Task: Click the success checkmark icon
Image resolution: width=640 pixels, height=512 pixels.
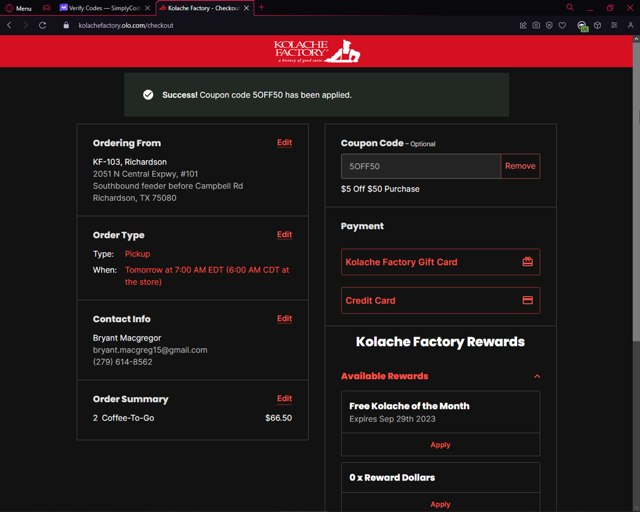Action: pos(148,95)
